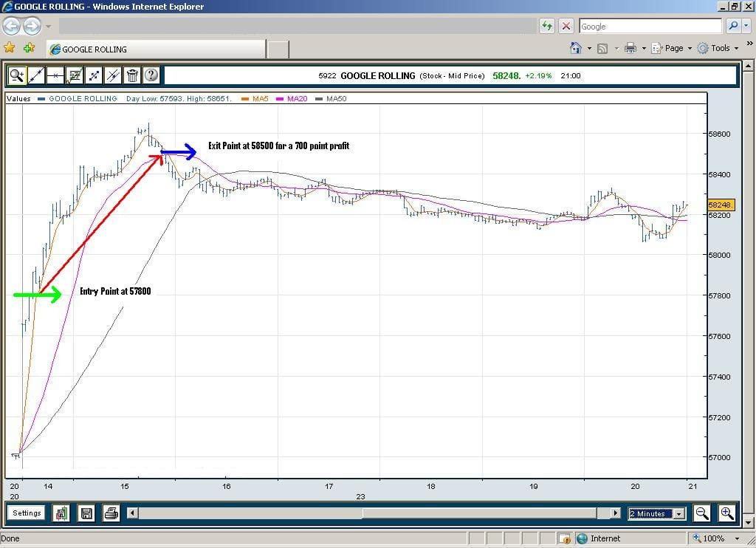The width and height of the screenshot is (756, 548).
Task: Open a new blank tab
Action: pyautogui.click(x=278, y=49)
